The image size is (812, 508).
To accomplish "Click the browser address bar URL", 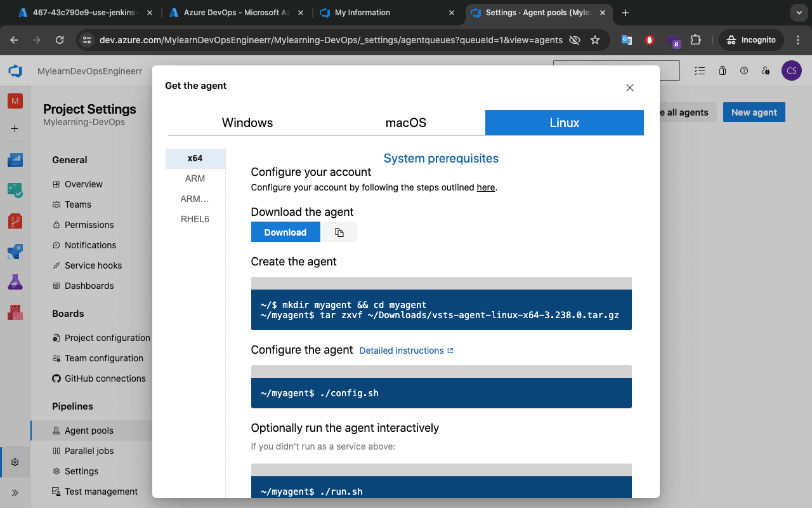I will [x=331, y=40].
